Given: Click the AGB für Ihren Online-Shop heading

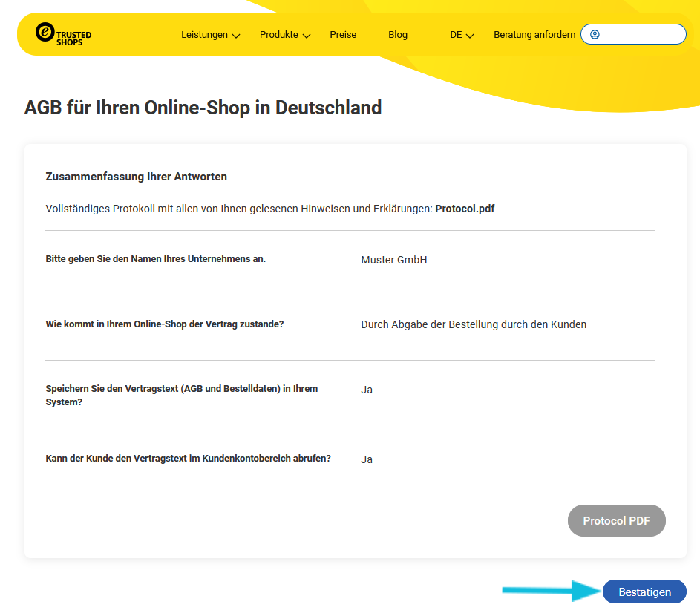Looking at the screenshot, I should tap(203, 108).
